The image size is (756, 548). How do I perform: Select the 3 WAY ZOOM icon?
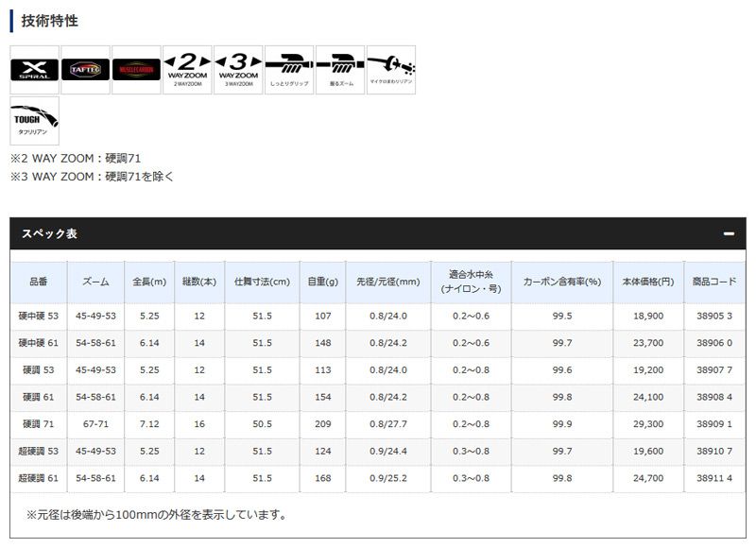[238, 69]
